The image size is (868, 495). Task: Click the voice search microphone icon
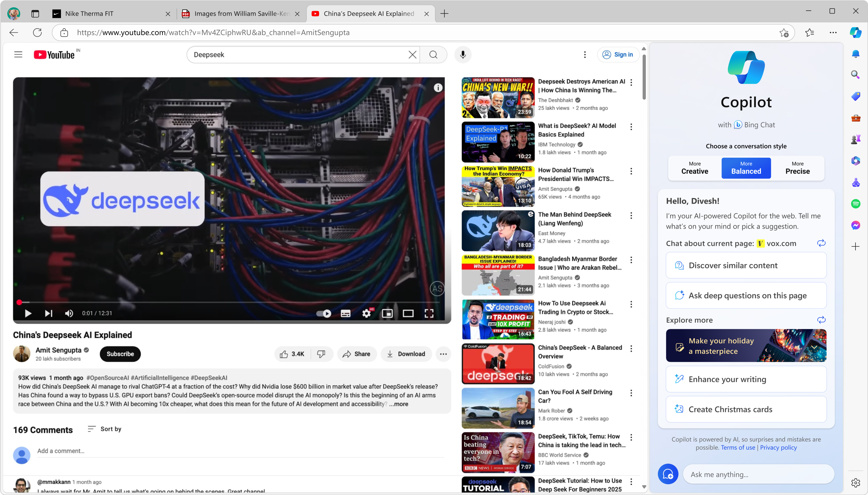(x=463, y=55)
